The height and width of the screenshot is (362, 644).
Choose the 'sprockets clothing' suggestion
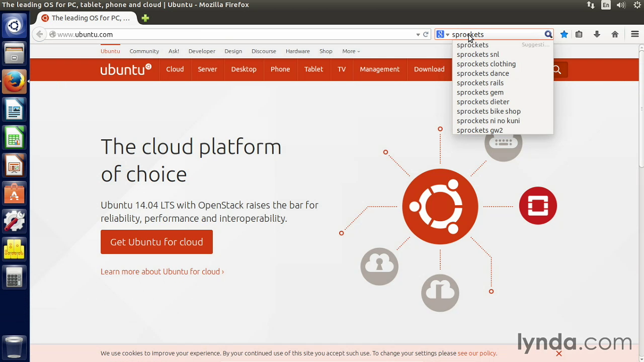click(503, 64)
